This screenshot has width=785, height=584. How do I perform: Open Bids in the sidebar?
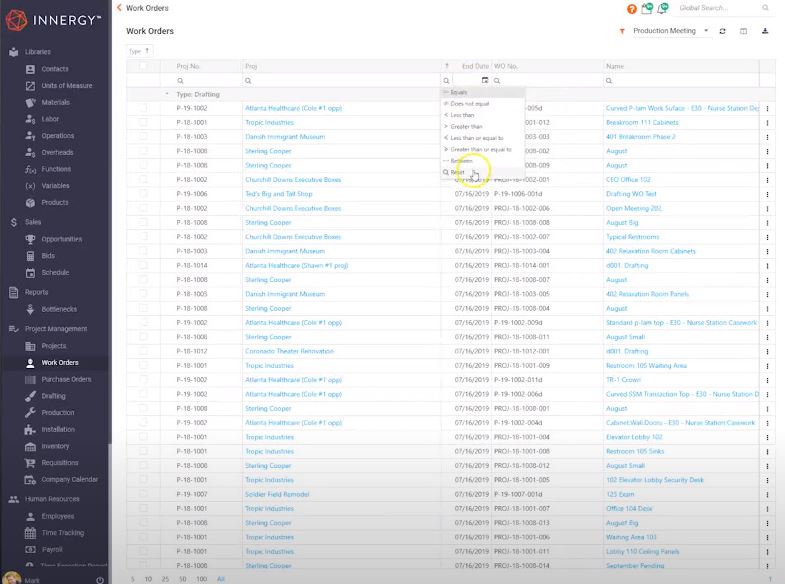point(48,256)
